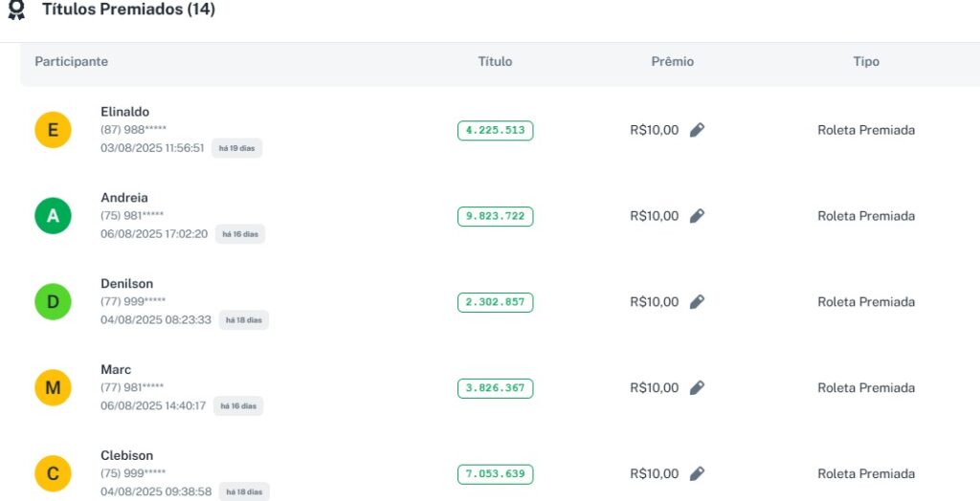Click title number badge 9.823.722
Image resolution: width=980 pixels, height=501 pixels.
(495, 216)
